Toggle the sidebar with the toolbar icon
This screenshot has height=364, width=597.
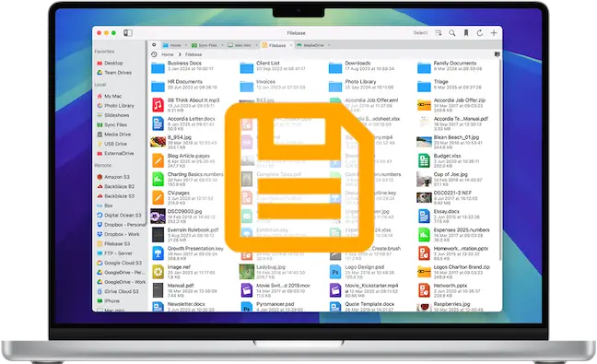pos(128,33)
